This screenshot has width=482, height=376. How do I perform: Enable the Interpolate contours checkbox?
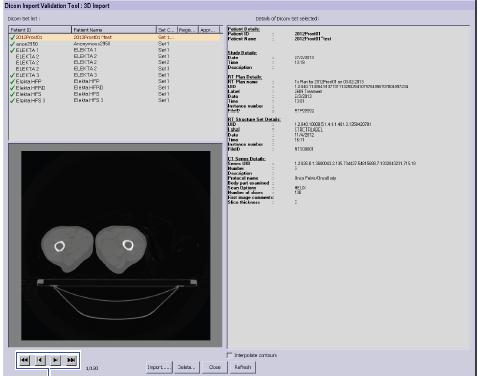(229, 355)
